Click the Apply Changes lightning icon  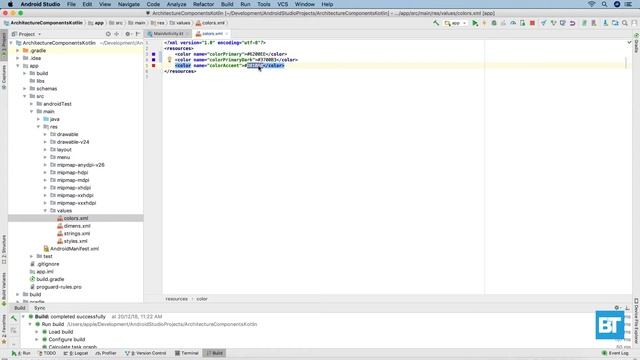484,23
